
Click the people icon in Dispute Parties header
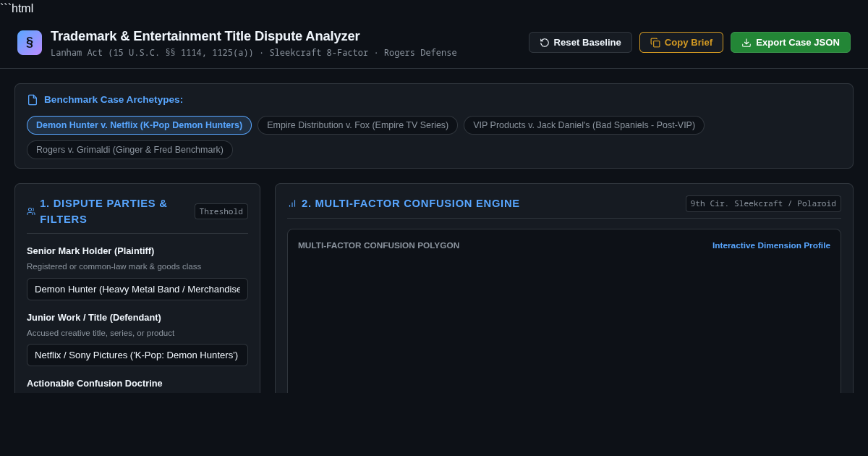point(31,211)
